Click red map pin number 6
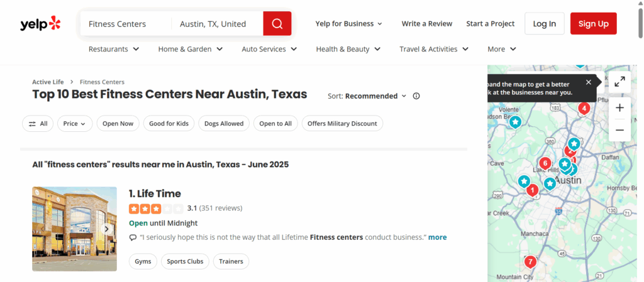 (545, 163)
